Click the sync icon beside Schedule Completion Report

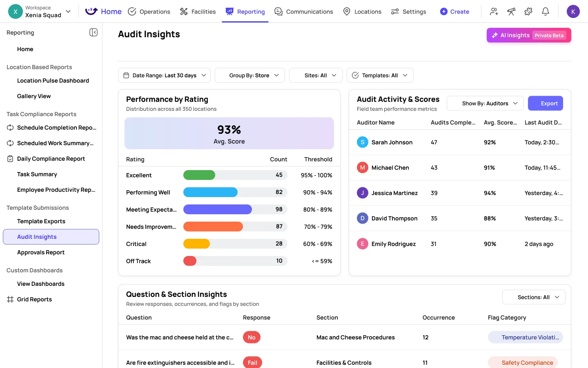[x=9, y=128]
